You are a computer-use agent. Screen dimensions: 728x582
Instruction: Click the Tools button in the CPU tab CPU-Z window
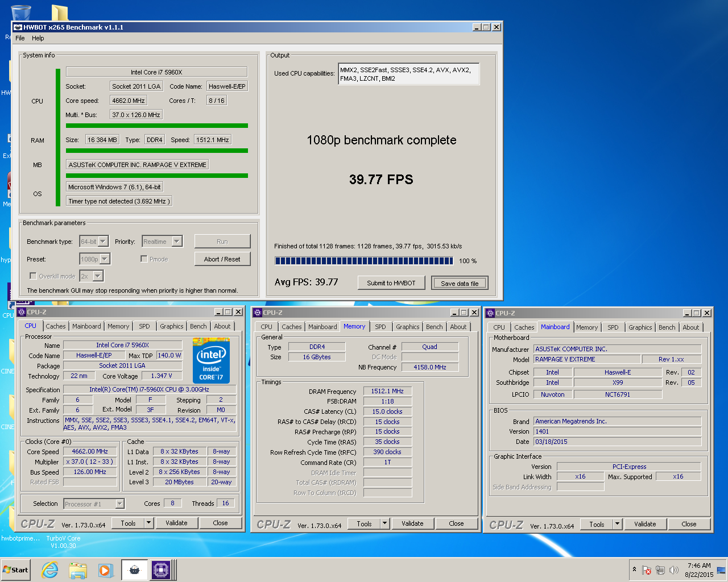(128, 523)
